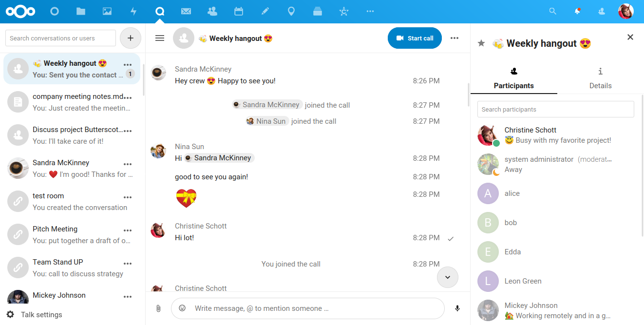Switch to the Details tab

pyautogui.click(x=600, y=78)
